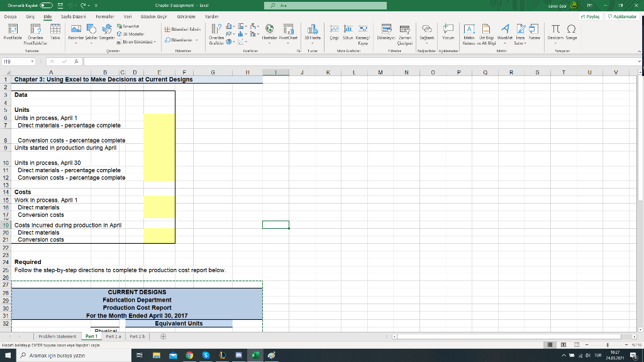Insert a Simge (symbol) Omega

coord(571,33)
